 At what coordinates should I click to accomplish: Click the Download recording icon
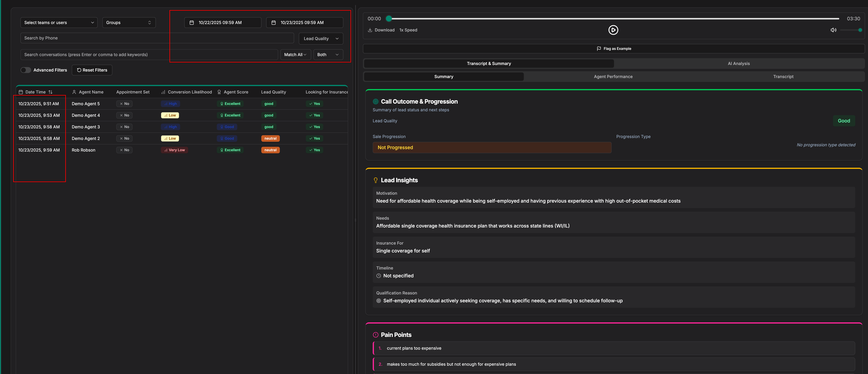point(370,30)
